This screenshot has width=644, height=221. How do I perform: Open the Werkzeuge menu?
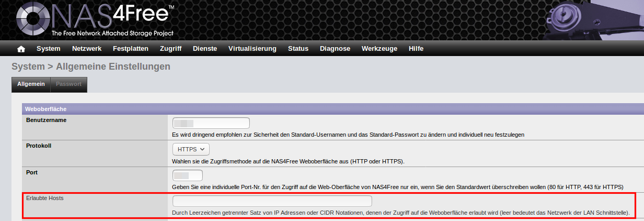pos(379,49)
